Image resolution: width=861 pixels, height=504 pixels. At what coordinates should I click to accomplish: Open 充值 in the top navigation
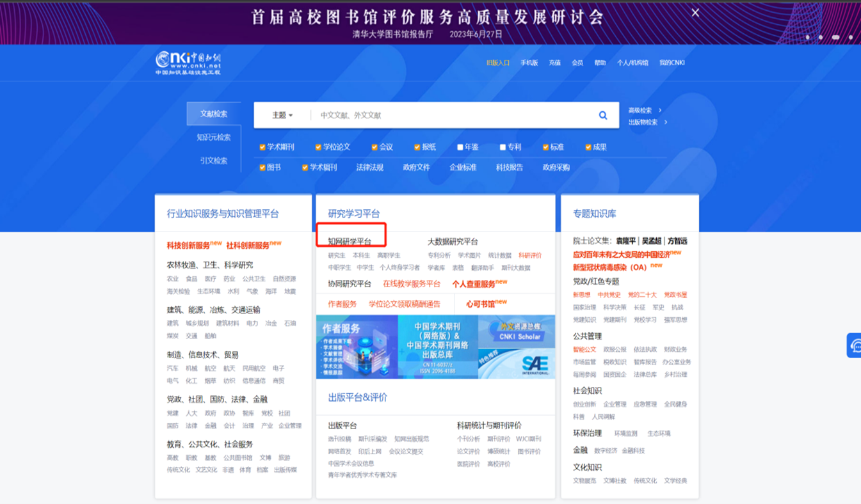554,63
